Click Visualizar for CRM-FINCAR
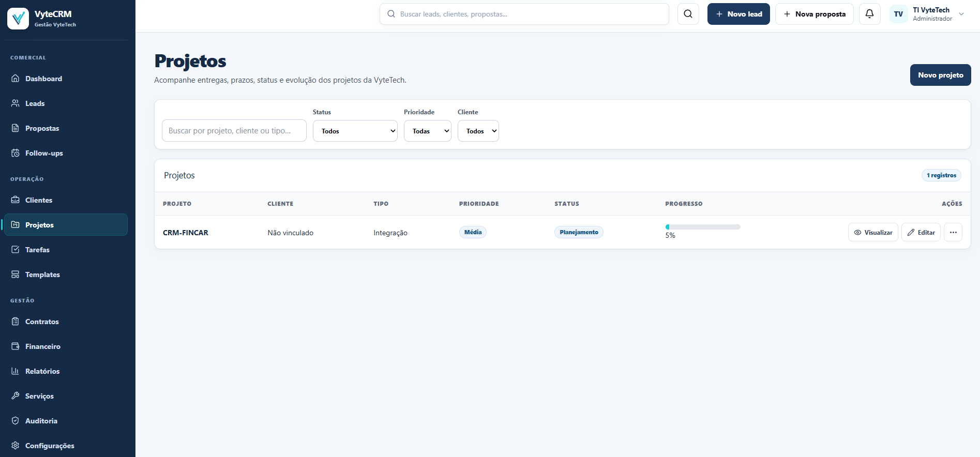The image size is (980, 457). [873, 233]
